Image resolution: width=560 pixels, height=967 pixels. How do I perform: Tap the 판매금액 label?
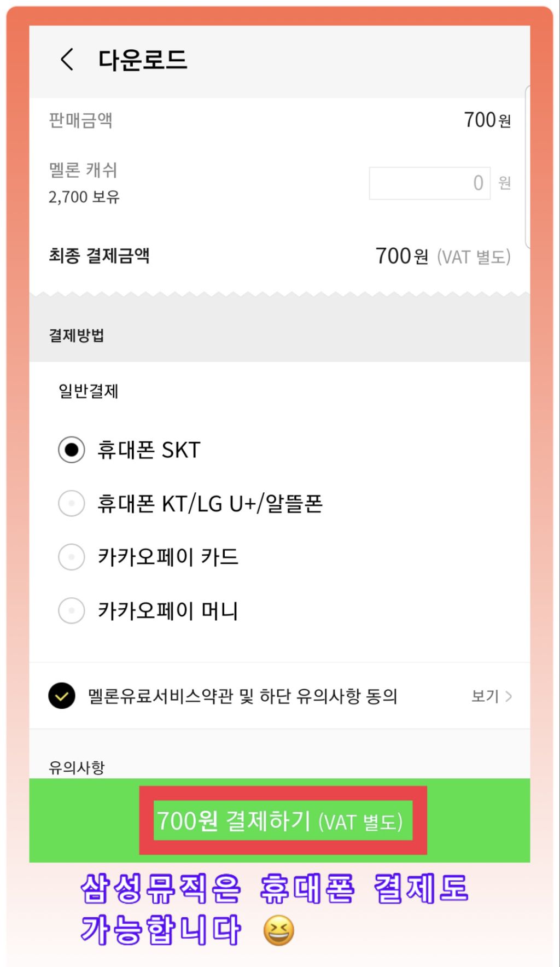[80, 120]
